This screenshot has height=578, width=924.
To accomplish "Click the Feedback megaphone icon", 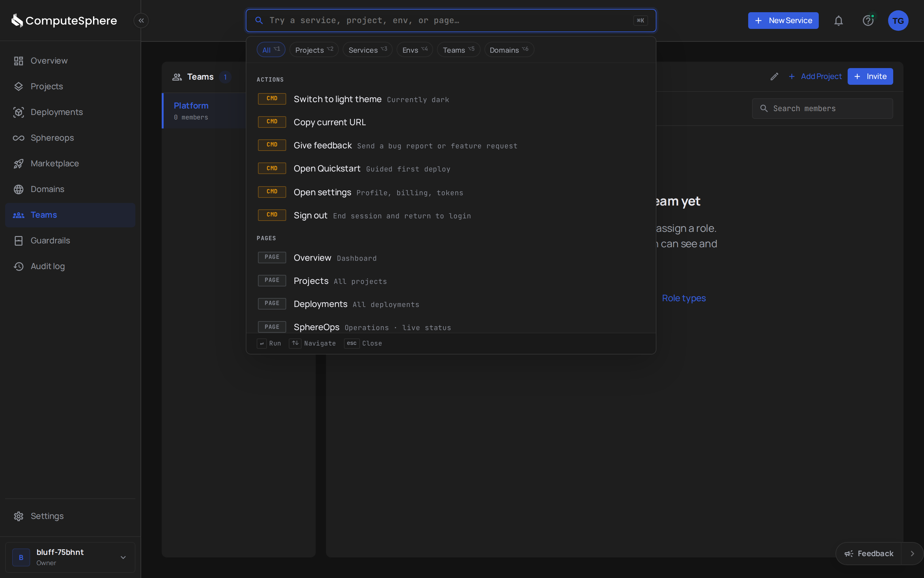I will (848, 554).
